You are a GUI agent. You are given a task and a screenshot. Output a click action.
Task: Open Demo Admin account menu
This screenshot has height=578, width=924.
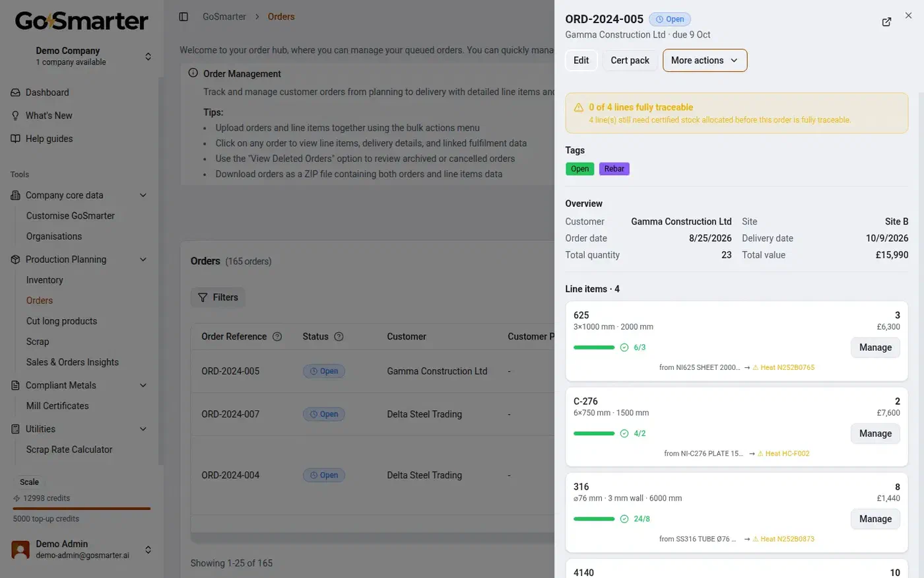tap(82, 550)
